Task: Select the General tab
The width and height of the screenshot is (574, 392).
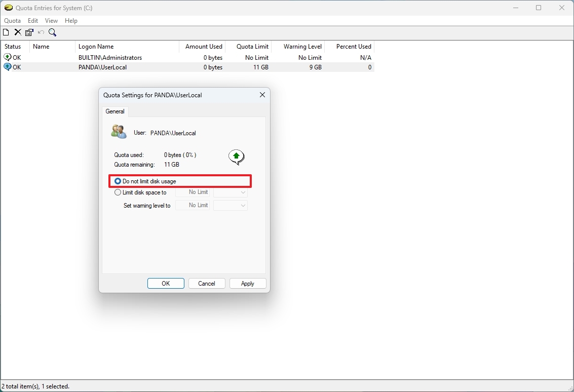Action: coord(115,111)
